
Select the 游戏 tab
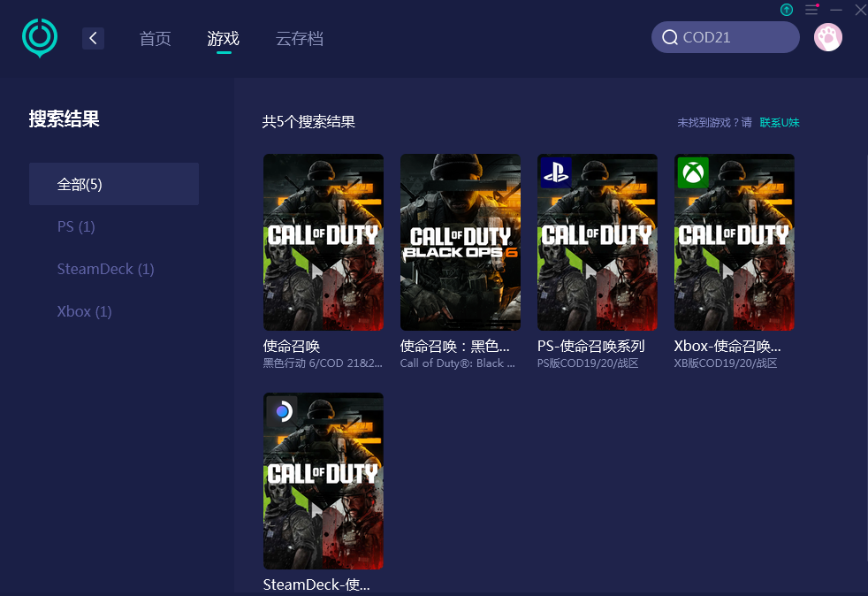click(x=223, y=38)
